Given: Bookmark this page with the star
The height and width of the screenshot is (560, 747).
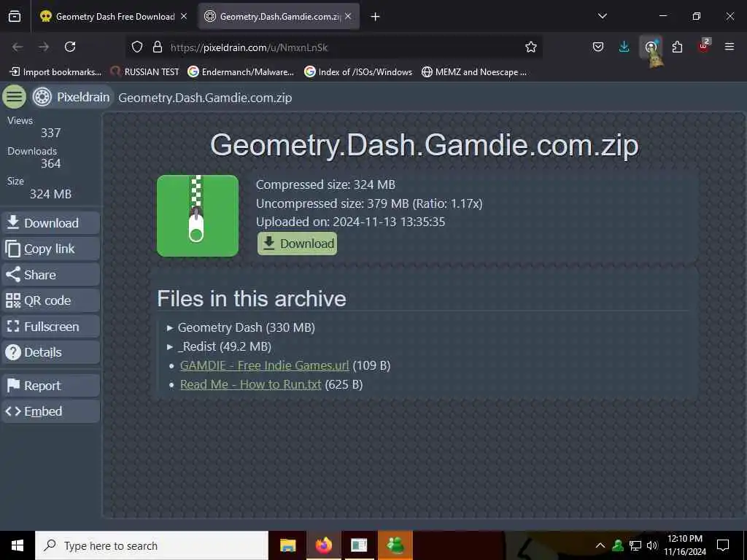Looking at the screenshot, I should pyautogui.click(x=531, y=47).
